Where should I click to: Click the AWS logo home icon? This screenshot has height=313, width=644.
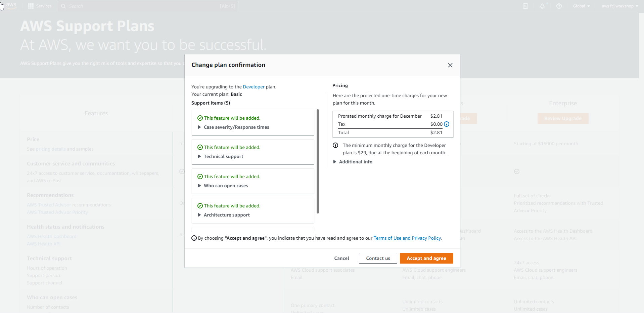(x=11, y=6)
